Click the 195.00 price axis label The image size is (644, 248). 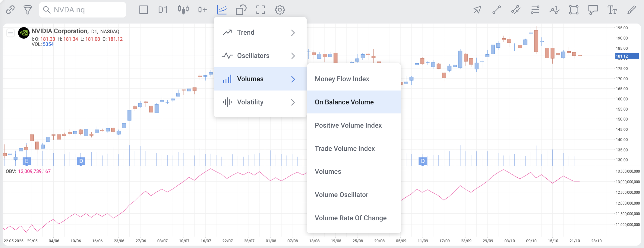point(622,28)
